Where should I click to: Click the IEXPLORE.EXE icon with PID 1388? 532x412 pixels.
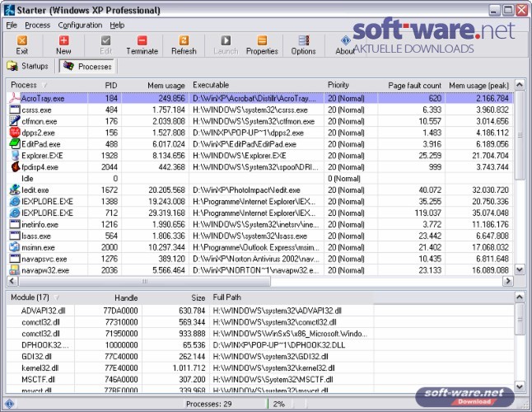coord(15,202)
